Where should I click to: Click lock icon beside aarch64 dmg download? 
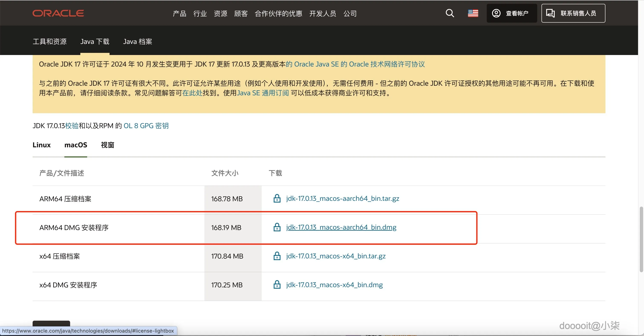(277, 227)
